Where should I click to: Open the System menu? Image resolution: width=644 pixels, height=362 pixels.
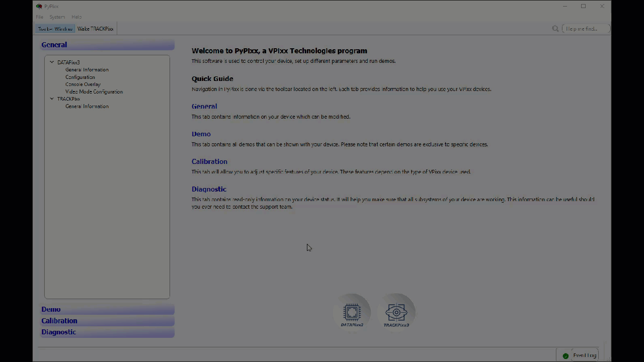[x=57, y=17]
